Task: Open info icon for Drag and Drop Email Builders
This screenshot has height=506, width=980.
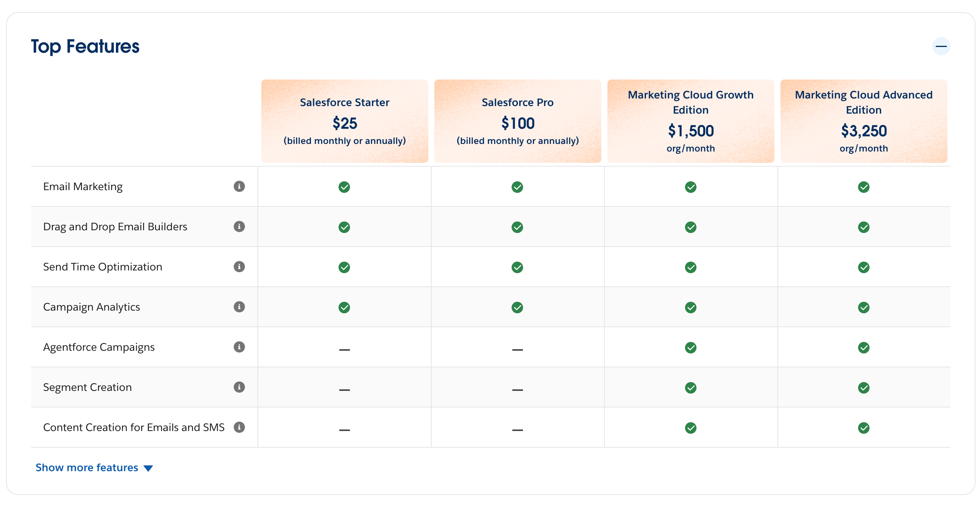Action: pos(239,227)
